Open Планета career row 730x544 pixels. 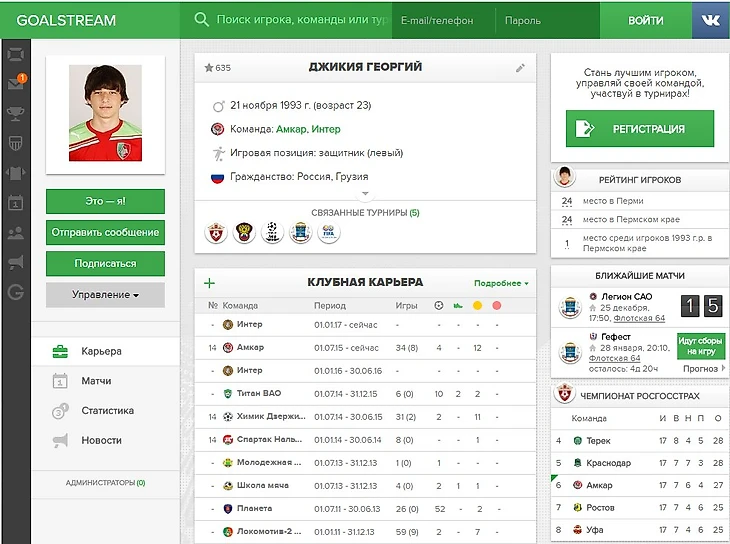(x=365, y=509)
